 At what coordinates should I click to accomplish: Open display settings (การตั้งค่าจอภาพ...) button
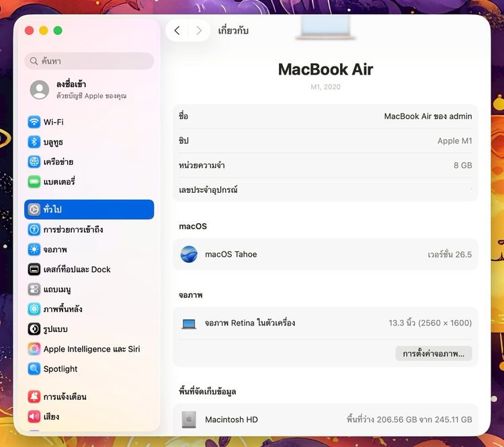(433, 354)
